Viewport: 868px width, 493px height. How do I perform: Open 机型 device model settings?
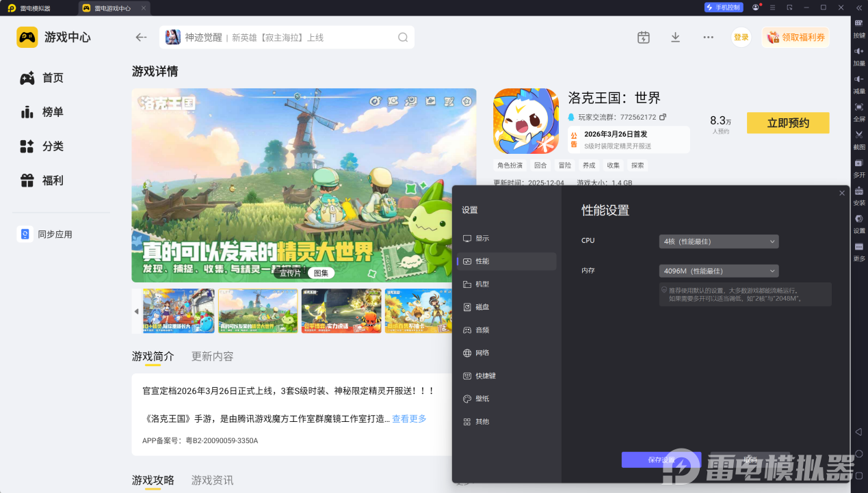pos(507,284)
